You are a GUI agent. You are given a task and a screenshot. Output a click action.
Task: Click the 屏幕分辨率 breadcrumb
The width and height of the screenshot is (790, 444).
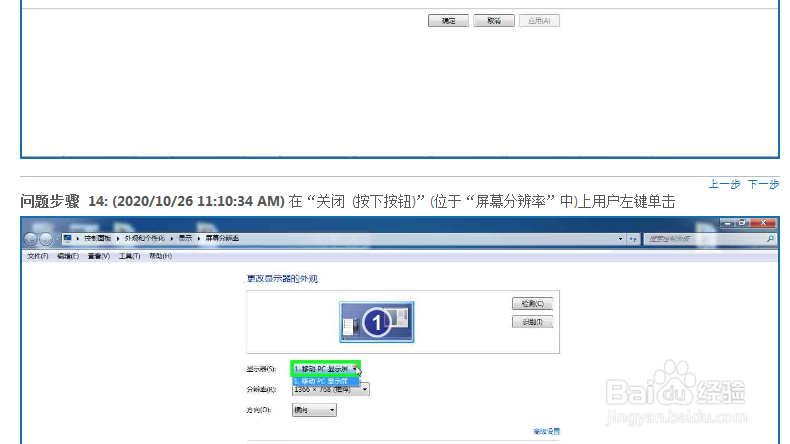pyautogui.click(x=222, y=238)
